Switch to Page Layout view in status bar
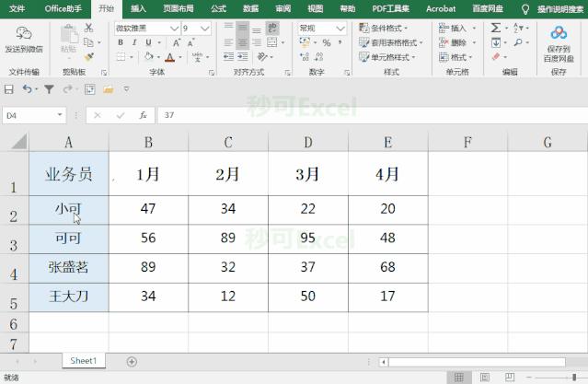The width and height of the screenshot is (588, 384). click(x=485, y=378)
